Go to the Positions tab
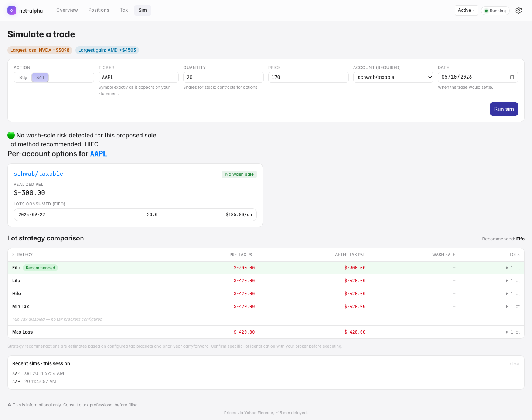The width and height of the screenshot is (532, 420). tap(99, 10)
